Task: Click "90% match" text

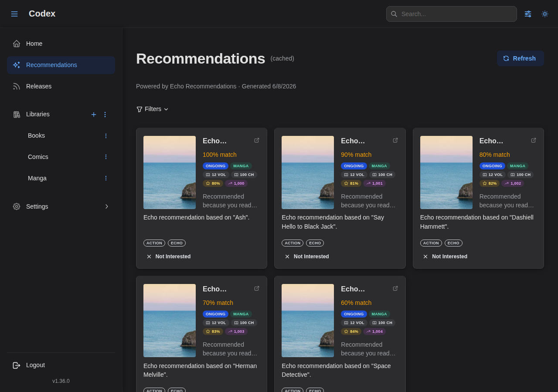Action: [356, 155]
